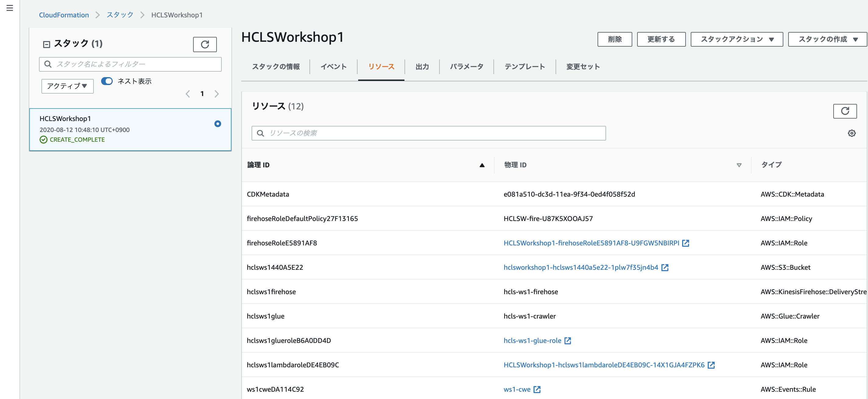Open the hclsworkshop1 S3 bucket link
Image resolution: width=868 pixels, height=399 pixels.
[x=580, y=267]
